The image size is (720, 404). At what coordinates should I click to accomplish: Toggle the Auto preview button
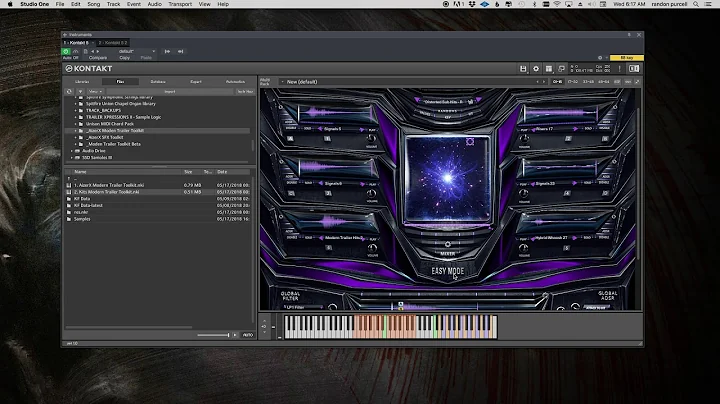tap(248, 335)
